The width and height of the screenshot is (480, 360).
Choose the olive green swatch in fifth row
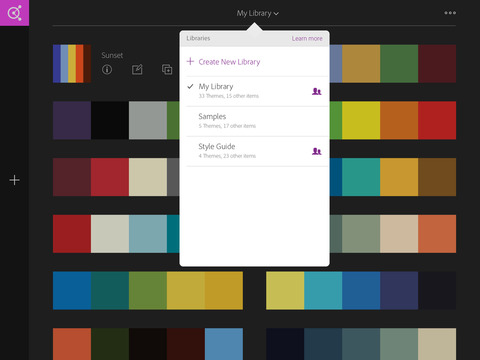[x=148, y=290]
